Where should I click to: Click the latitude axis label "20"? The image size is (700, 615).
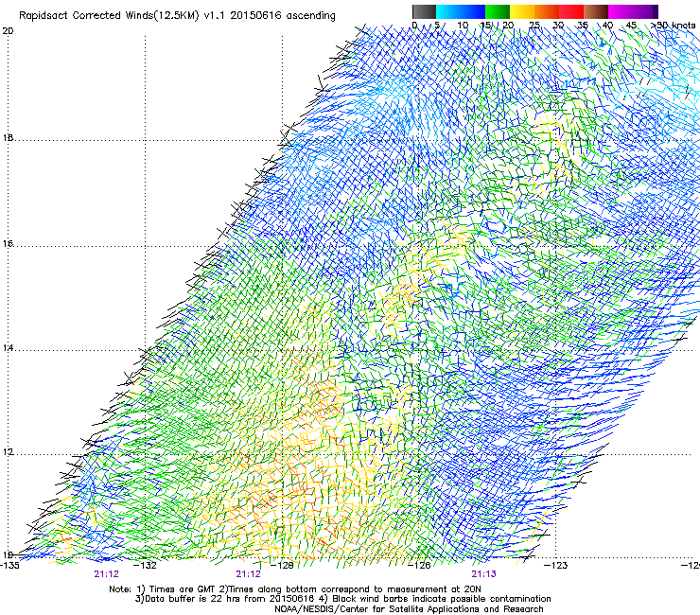pos(8,31)
